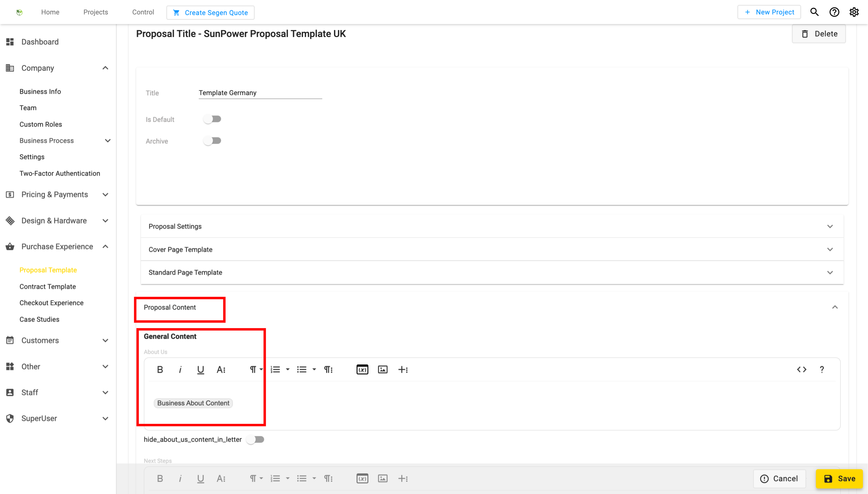Click the Dashboard sidebar icon
This screenshot has width=868, height=494.
pos(10,42)
